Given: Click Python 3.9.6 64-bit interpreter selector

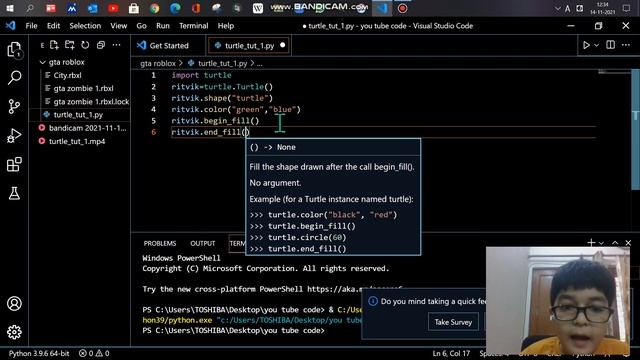Looking at the screenshot, I should pyautogui.click(x=39, y=353).
